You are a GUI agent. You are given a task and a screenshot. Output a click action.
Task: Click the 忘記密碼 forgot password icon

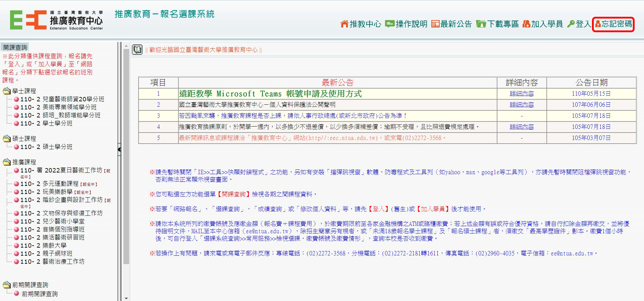tap(598, 24)
